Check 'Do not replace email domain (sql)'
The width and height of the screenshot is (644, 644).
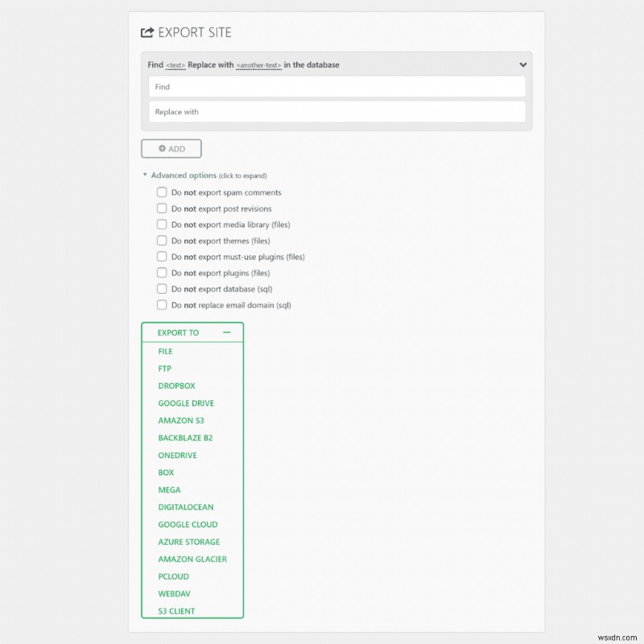point(162,304)
